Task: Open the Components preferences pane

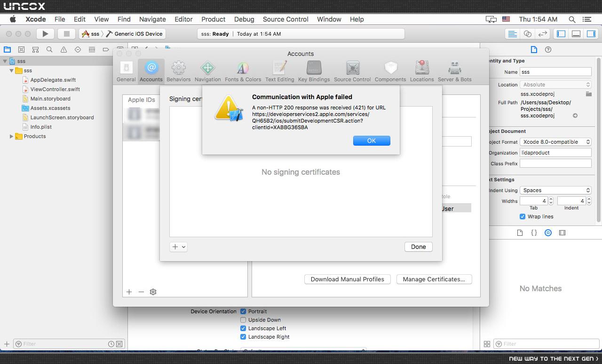Action: coord(390,71)
